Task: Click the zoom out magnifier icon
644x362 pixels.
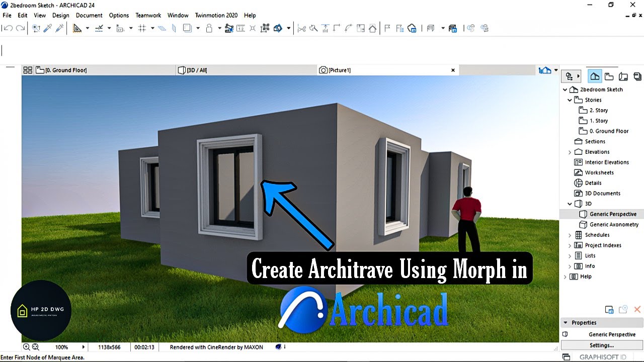Action: coord(35,347)
